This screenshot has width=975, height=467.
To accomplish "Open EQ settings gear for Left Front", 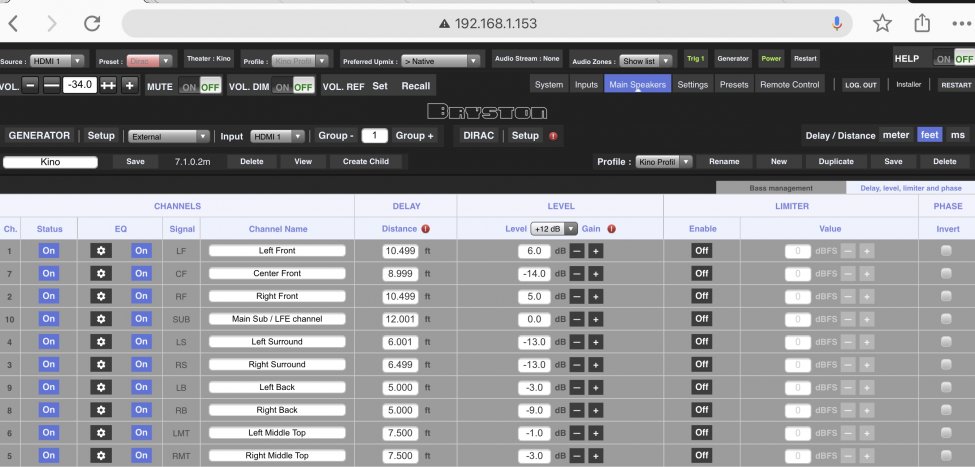I will tap(101, 251).
